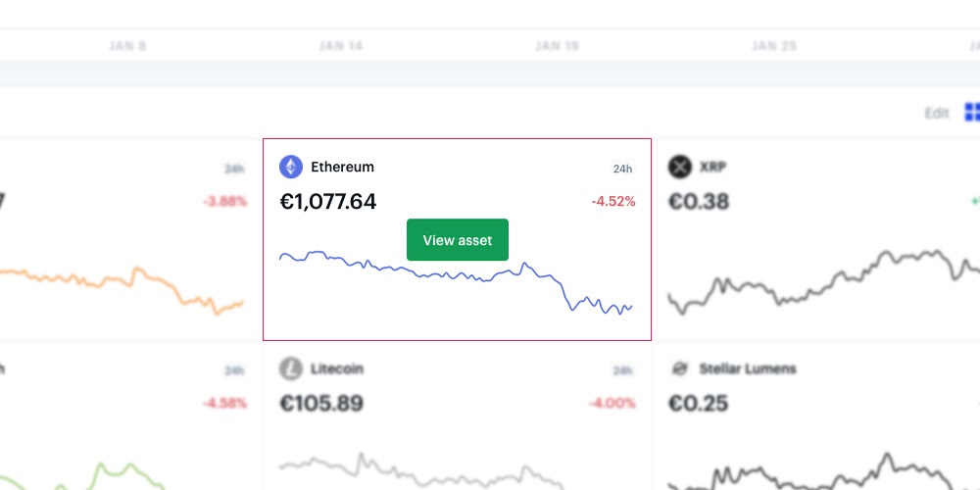Select the JAN 14 date marker

point(341,46)
